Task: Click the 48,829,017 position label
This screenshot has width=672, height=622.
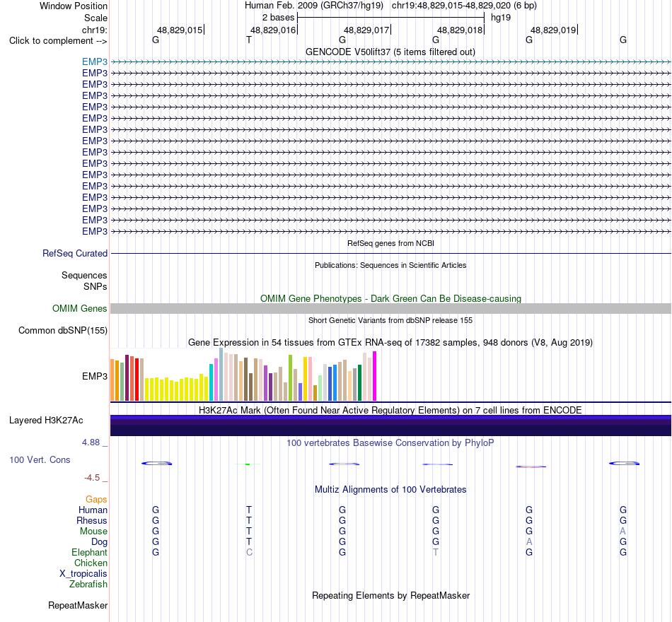Action: (366, 30)
